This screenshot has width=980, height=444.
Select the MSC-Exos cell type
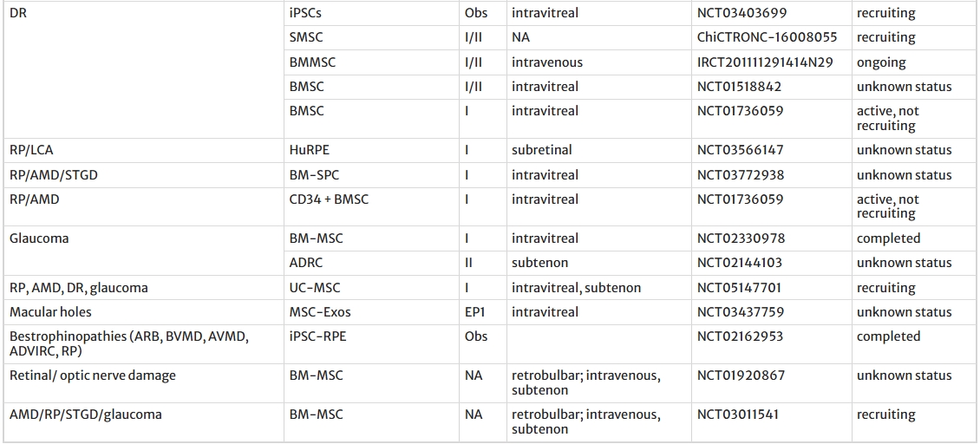coord(320,312)
